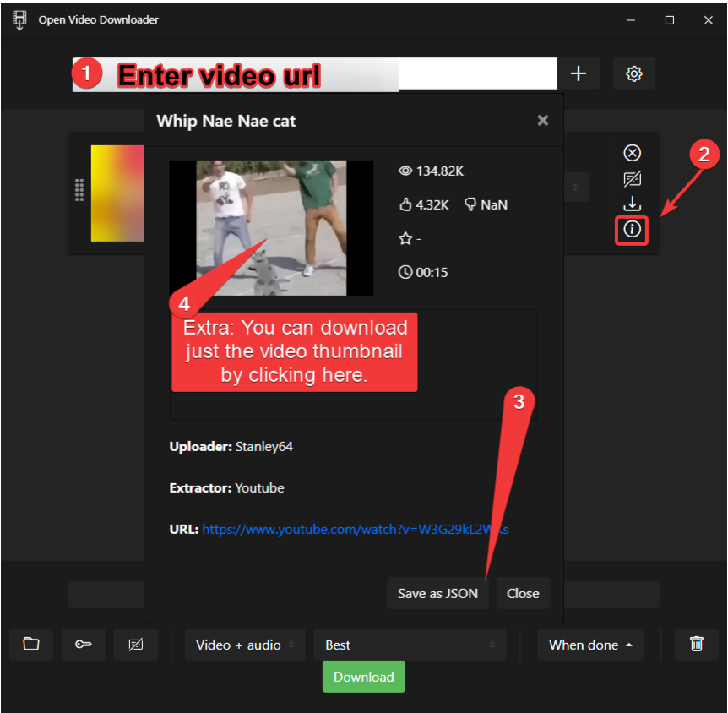Remove the video with the circled X icon
The image size is (728, 713).
pos(632,153)
